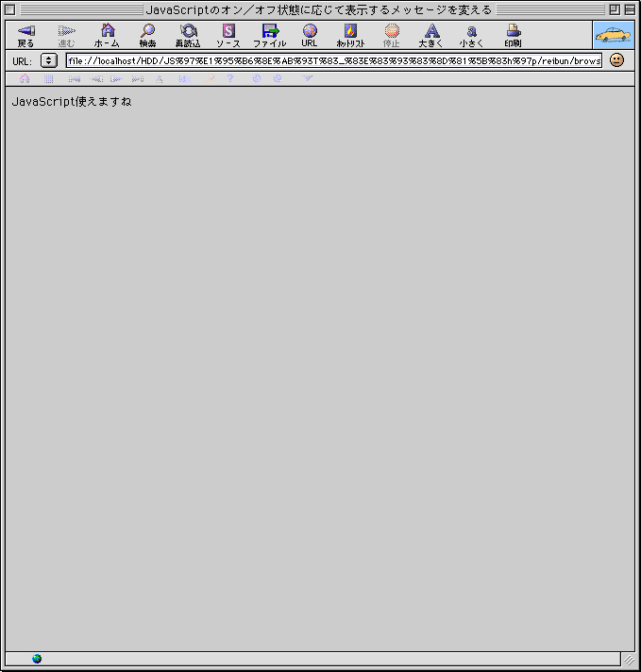This screenshot has height=672, width=641.
Task: Click the window title bar text
Action: (318, 9)
